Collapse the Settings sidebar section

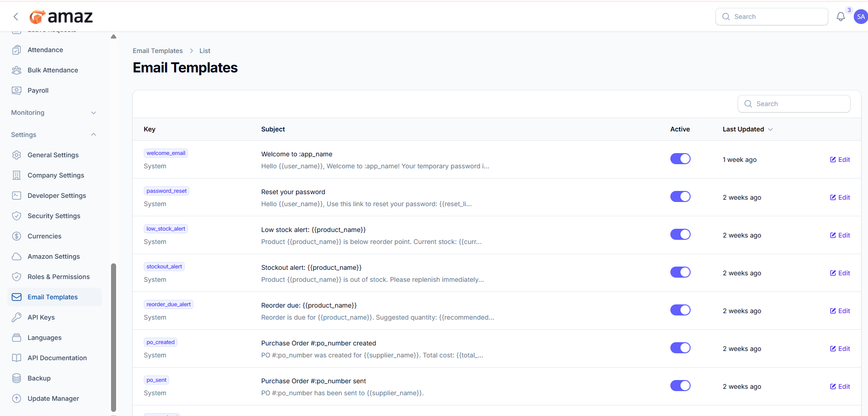(54, 135)
